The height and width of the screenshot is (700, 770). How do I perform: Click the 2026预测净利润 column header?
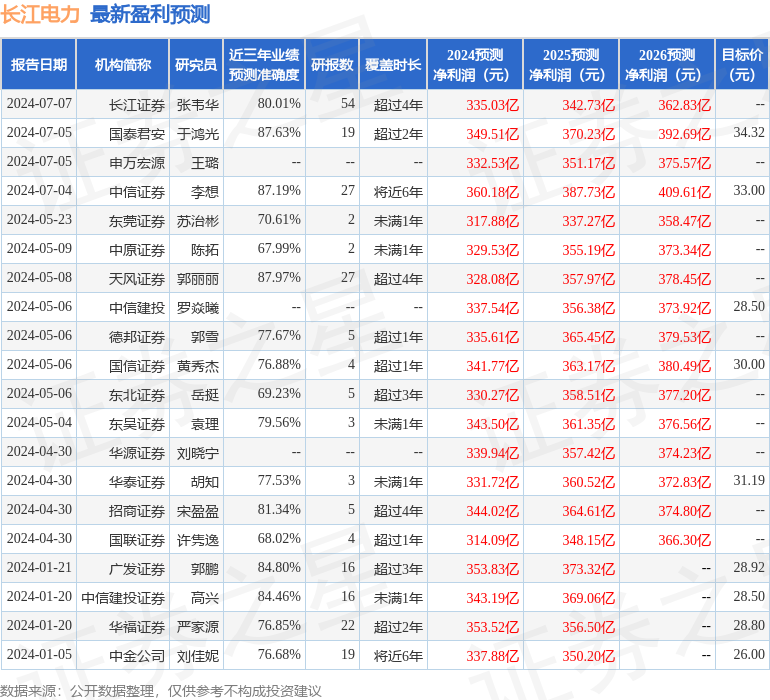coord(667,64)
